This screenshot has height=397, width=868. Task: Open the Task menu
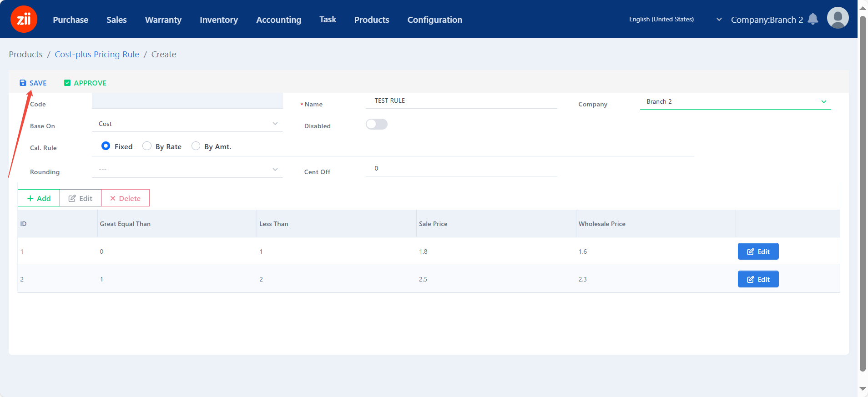(328, 20)
